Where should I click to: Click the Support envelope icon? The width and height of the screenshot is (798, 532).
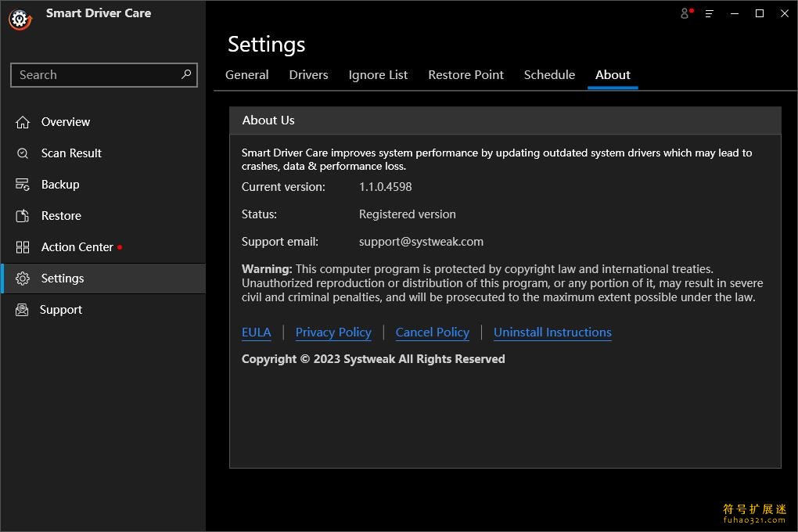pyautogui.click(x=22, y=310)
